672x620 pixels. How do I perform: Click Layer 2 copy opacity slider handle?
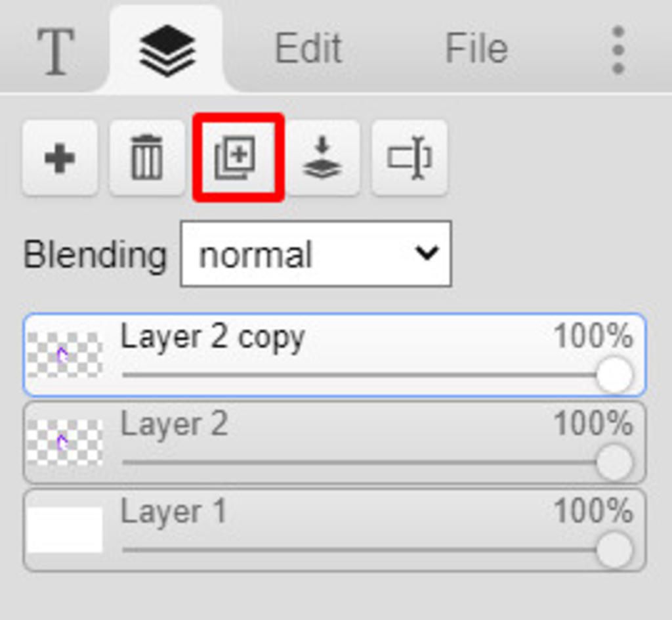614,375
